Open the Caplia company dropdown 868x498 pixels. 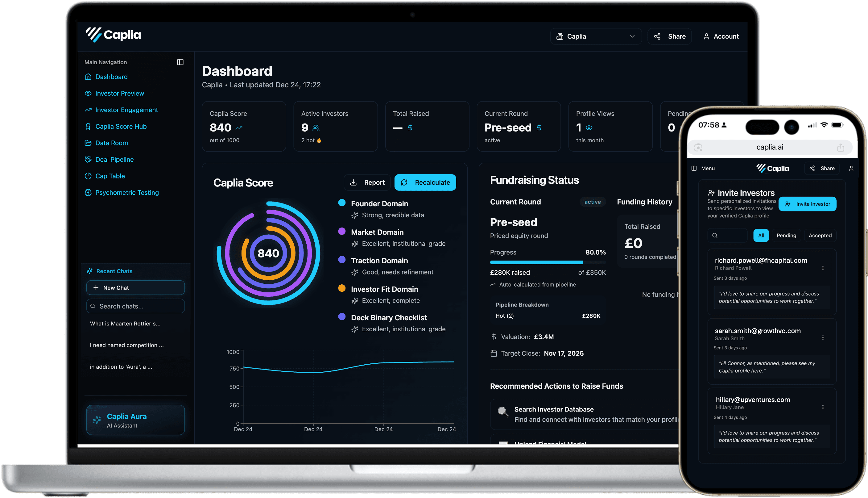595,36
